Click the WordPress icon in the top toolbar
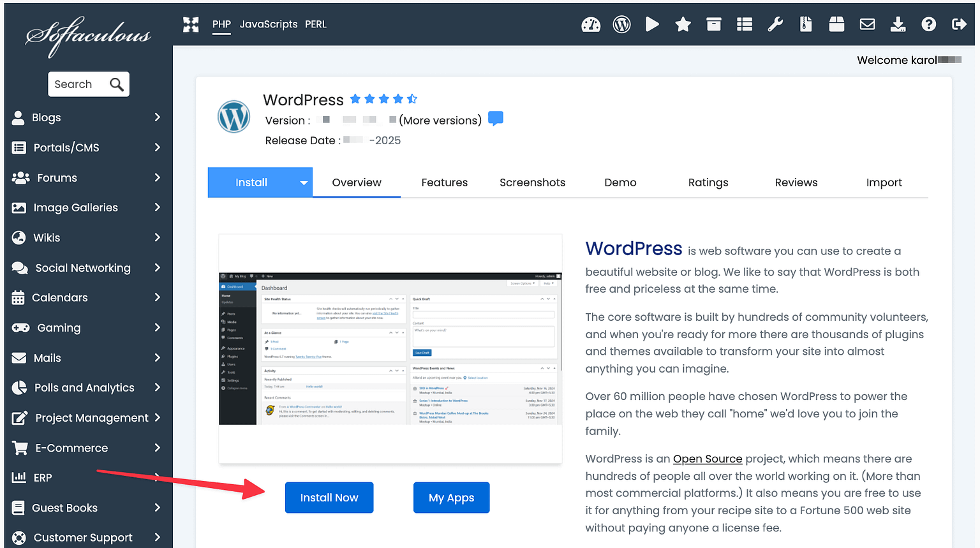The width and height of the screenshot is (980, 548). [621, 24]
